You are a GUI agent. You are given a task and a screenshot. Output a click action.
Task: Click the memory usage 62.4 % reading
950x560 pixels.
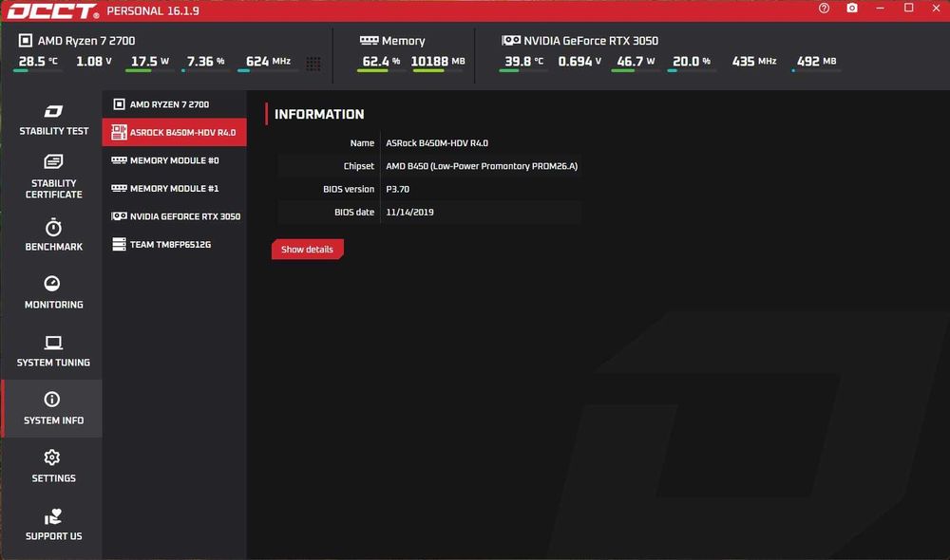(381, 61)
